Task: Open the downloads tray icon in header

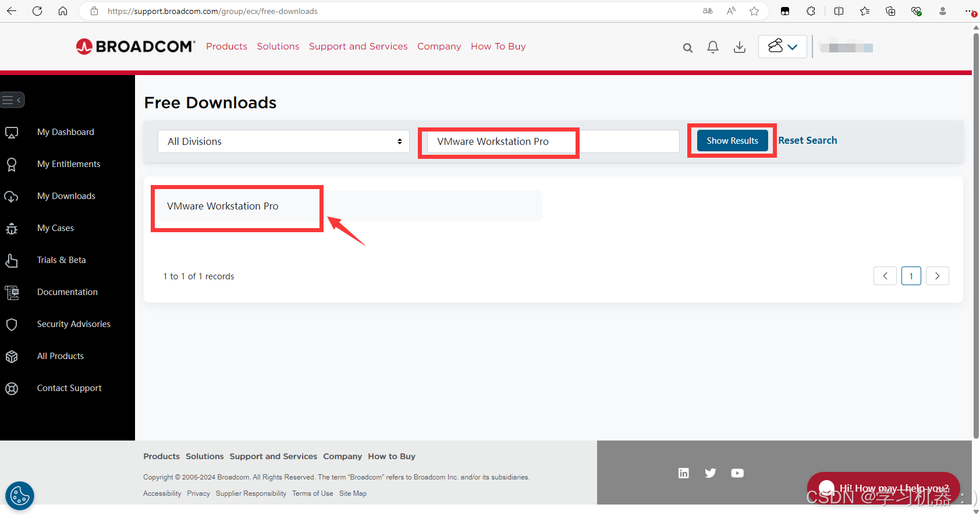Action: coord(740,47)
